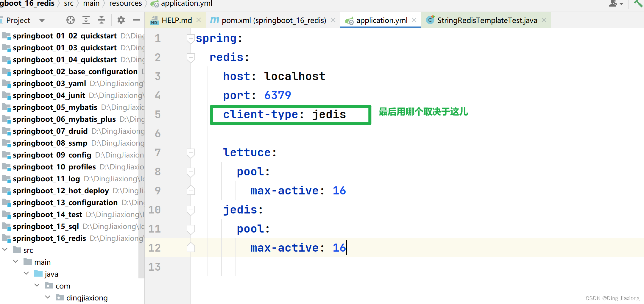
Task: Click 'main' in the breadcrumb path
Action: [91, 3]
